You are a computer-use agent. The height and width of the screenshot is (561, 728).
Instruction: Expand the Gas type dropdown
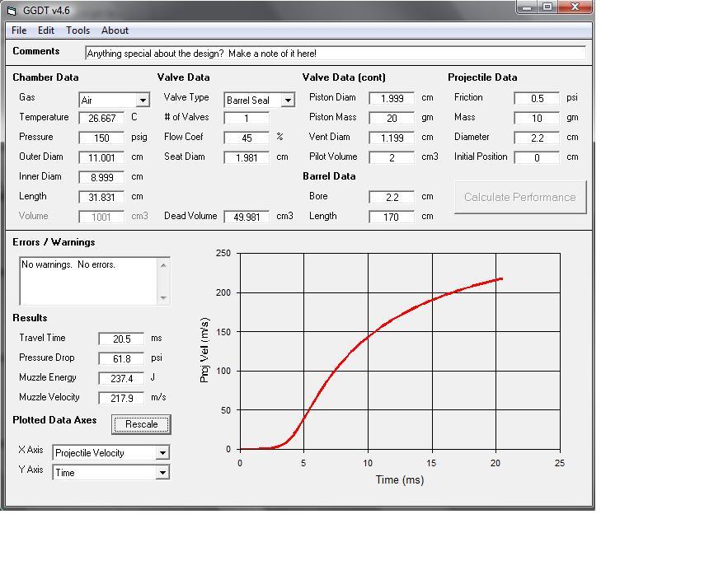(x=143, y=101)
